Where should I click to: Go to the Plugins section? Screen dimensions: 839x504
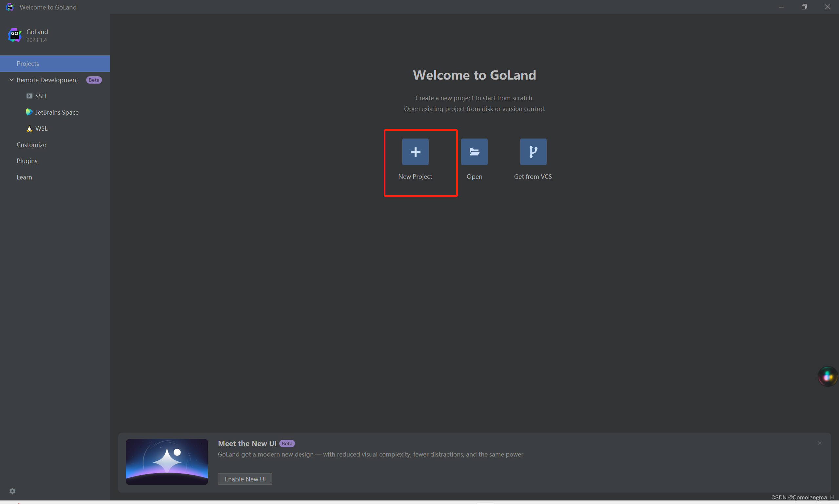pos(27,161)
